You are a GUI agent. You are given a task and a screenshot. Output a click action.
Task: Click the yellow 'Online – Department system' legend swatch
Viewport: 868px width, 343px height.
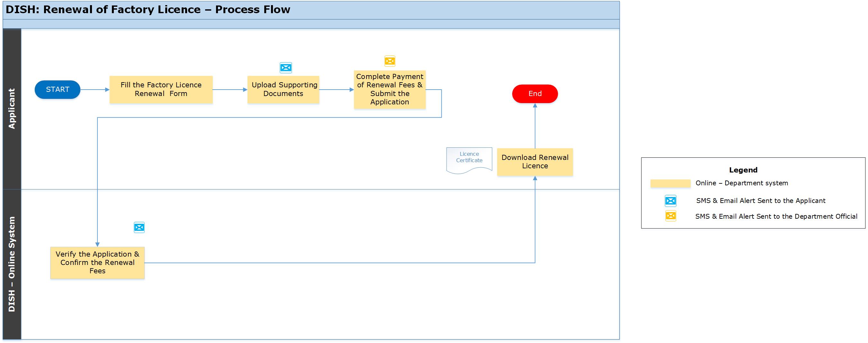click(671, 183)
